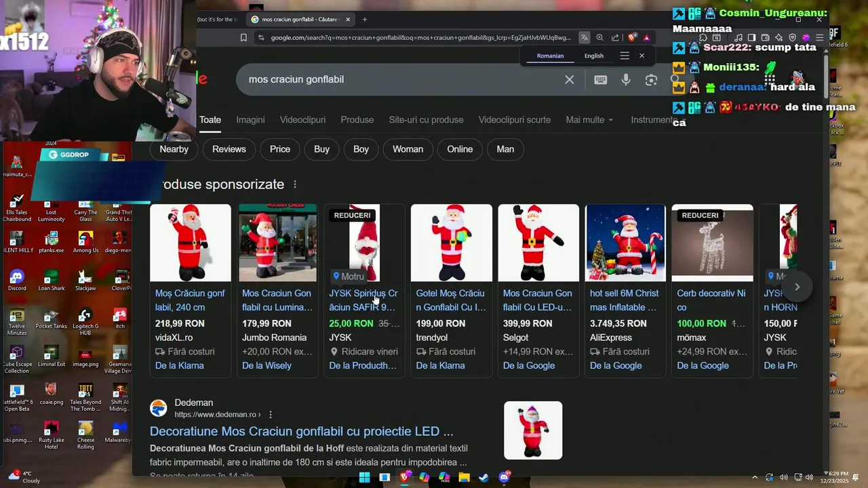The width and height of the screenshot is (868, 488).
Task: Open Jumbo Romania Santa product image
Action: point(277,243)
